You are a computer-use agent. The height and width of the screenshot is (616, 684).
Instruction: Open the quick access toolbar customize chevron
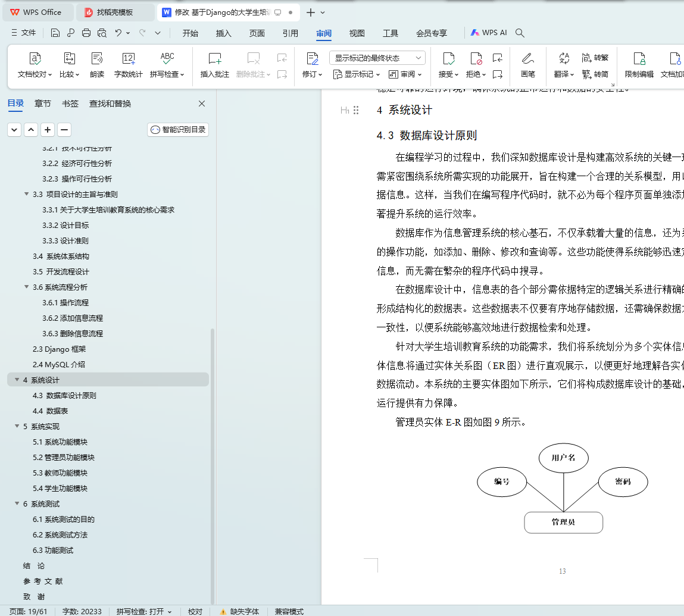click(x=158, y=33)
